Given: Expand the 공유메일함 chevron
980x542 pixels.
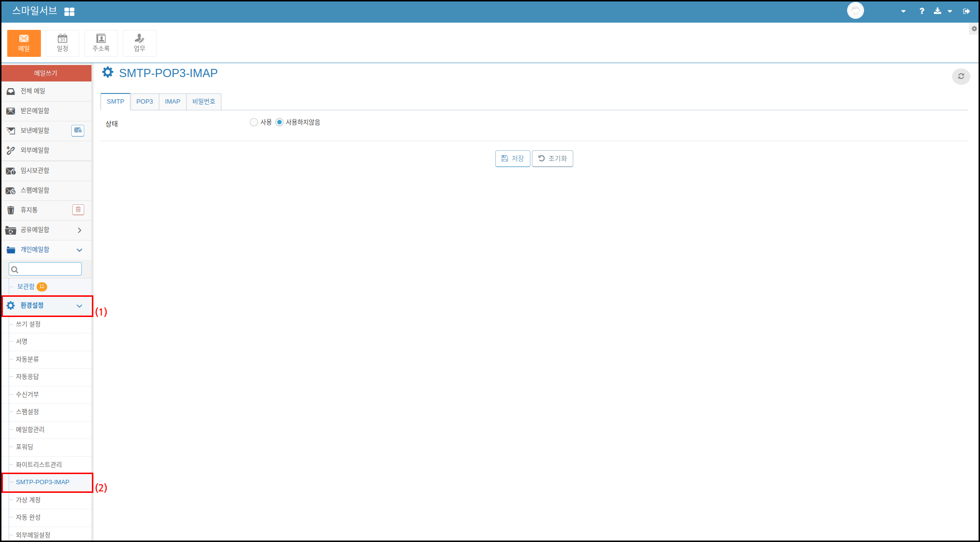Looking at the screenshot, I should coord(79,230).
